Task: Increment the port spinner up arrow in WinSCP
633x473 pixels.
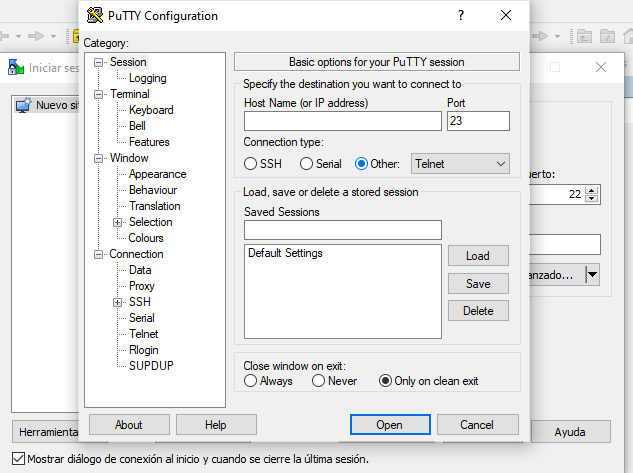Action: click(x=593, y=190)
